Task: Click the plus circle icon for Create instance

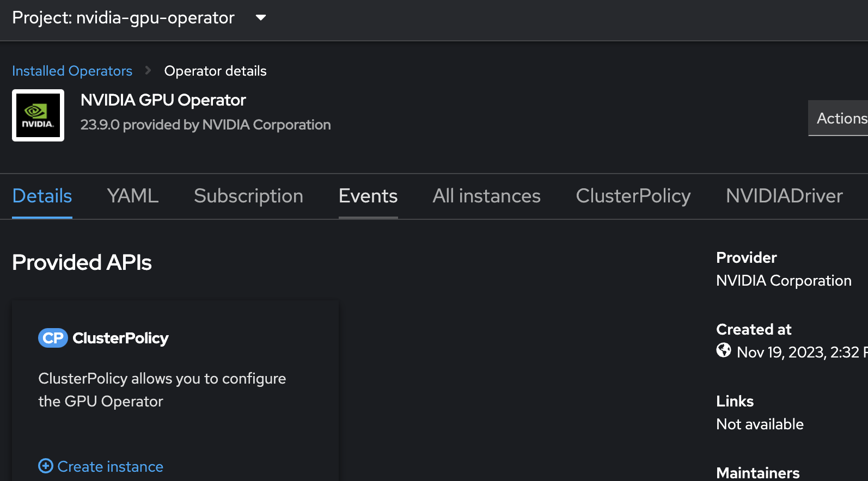Action: coord(46,466)
